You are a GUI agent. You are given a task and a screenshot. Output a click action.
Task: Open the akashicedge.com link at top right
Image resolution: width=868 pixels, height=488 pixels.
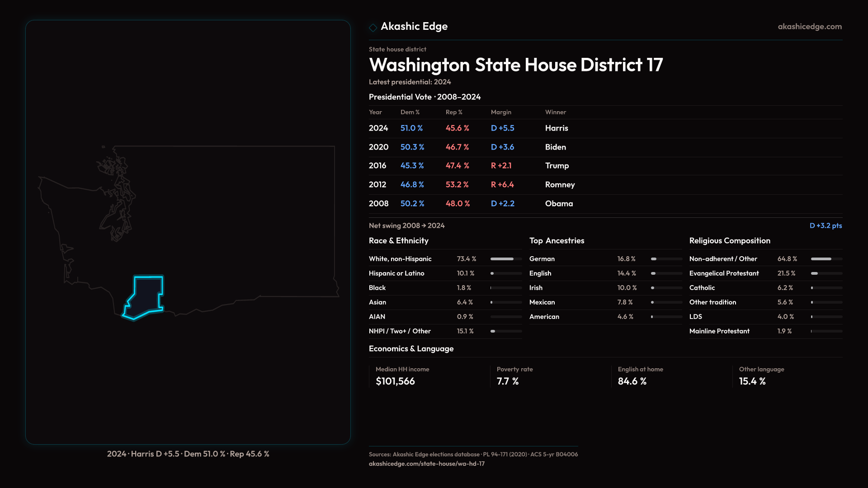click(x=809, y=27)
